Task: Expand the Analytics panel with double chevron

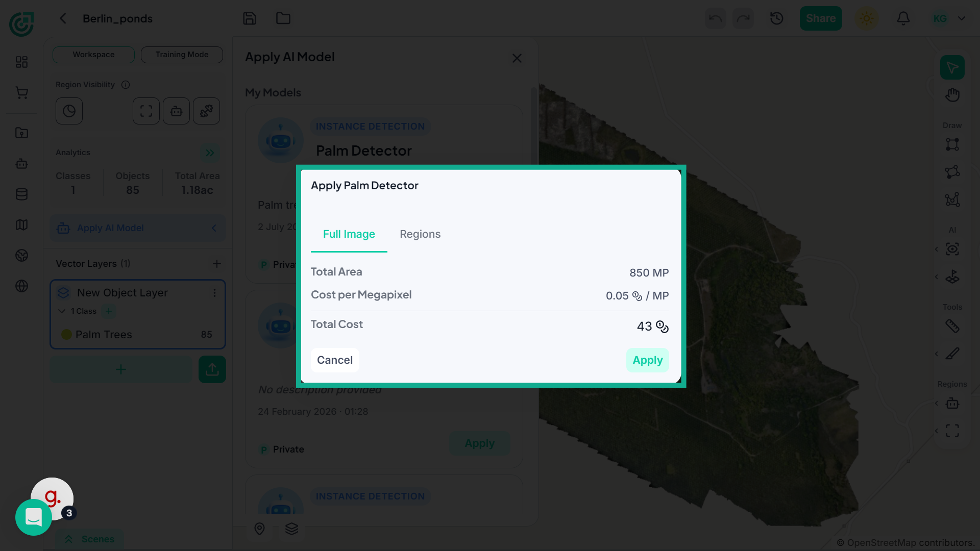Action: coord(210,153)
